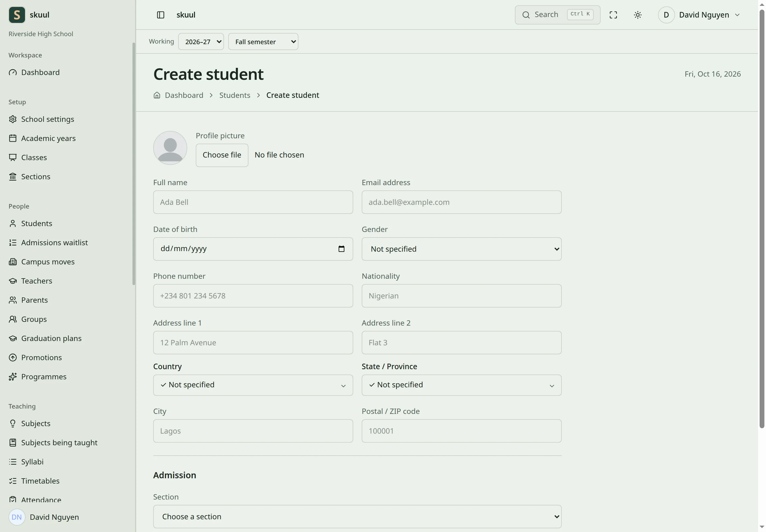Open Teachers page
This screenshot has height=532, width=766.
point(30,281)
